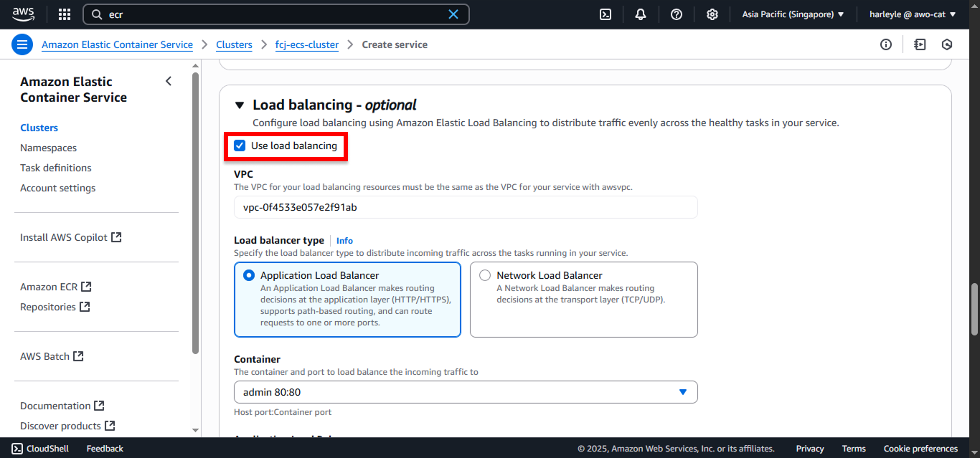Open the settings gear menu
This screenshot has height=458, width=980.
pos(712,14)
